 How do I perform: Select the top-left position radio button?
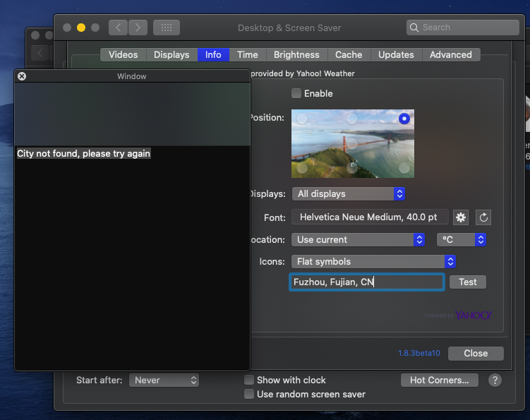[302, 119]
